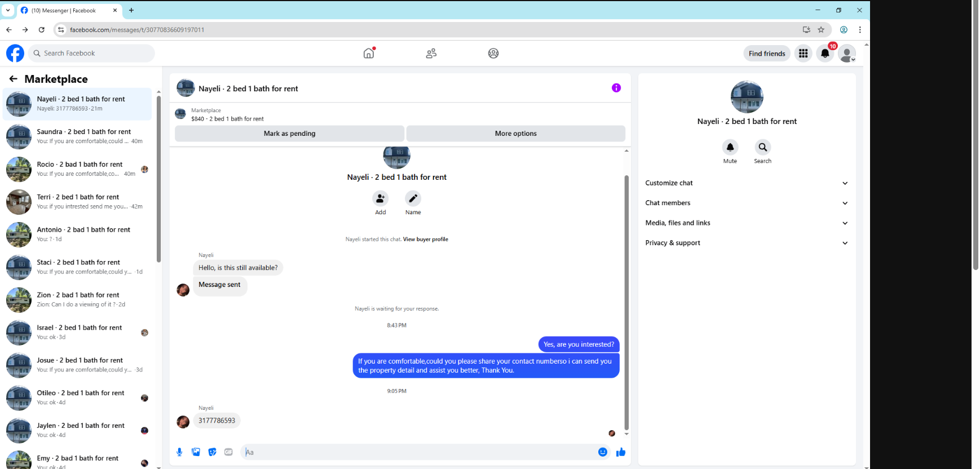This screenshot has height=469, width=980.
Task: Expand the Customize chat section
Action: click(x=747, y=183)
